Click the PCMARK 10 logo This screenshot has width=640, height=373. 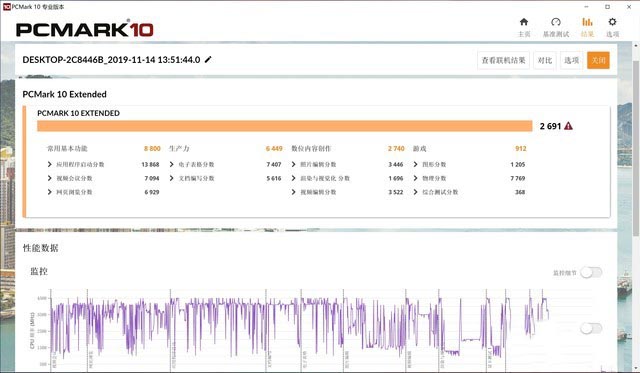tap(84, 29)
